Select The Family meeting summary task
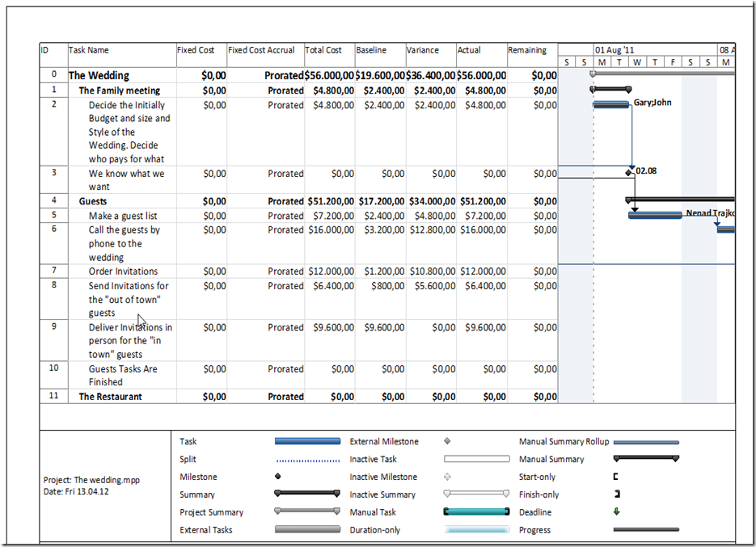 click(x=119, y=90)
